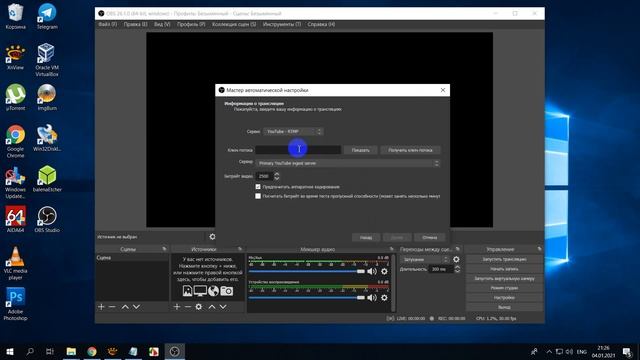The height and width of the screenshot is (360, 640).
Task: Adjust the video bitrate stepper arrows
Action: click(x=277, y=176)
